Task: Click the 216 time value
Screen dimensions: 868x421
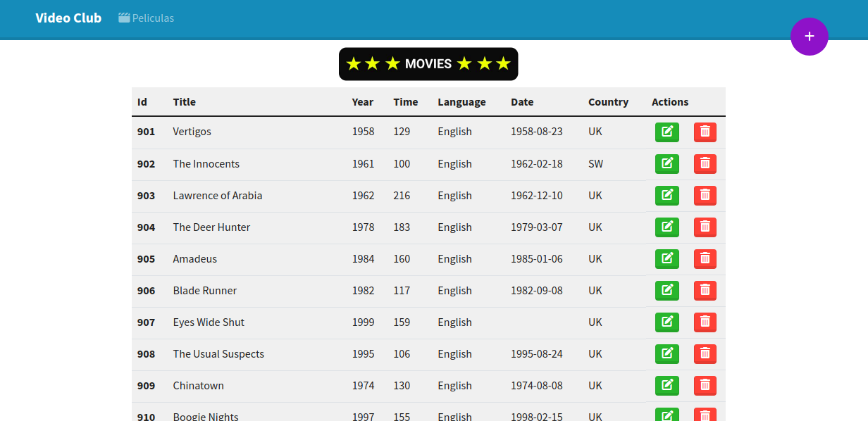Action: click(402, 196)
